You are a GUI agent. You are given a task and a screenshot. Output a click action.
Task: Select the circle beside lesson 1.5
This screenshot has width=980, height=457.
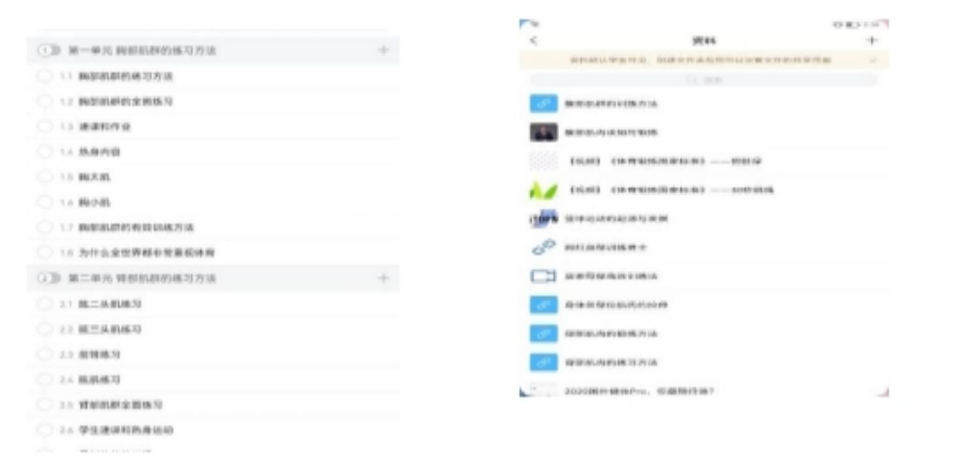pyautogui.click(x=44, y=177)
